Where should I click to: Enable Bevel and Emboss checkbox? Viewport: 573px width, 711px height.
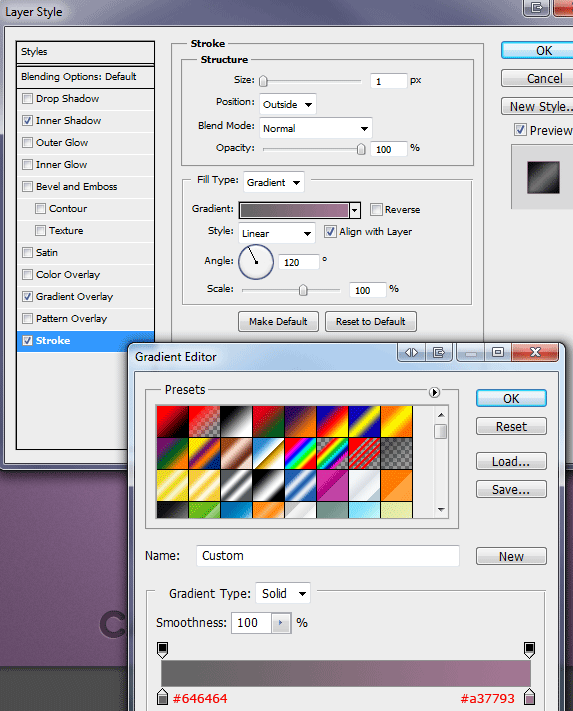[x=28, y=186]
